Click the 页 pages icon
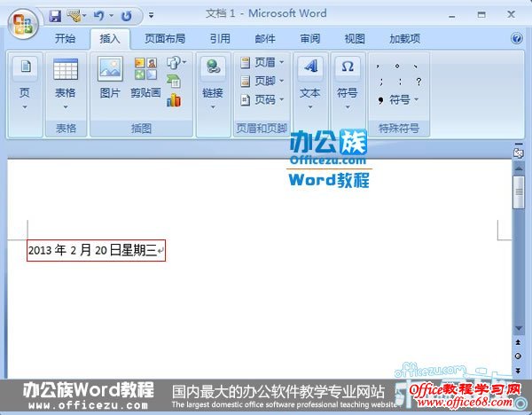The height and width of the screenshot is (415, 532). tap(25, 69)
